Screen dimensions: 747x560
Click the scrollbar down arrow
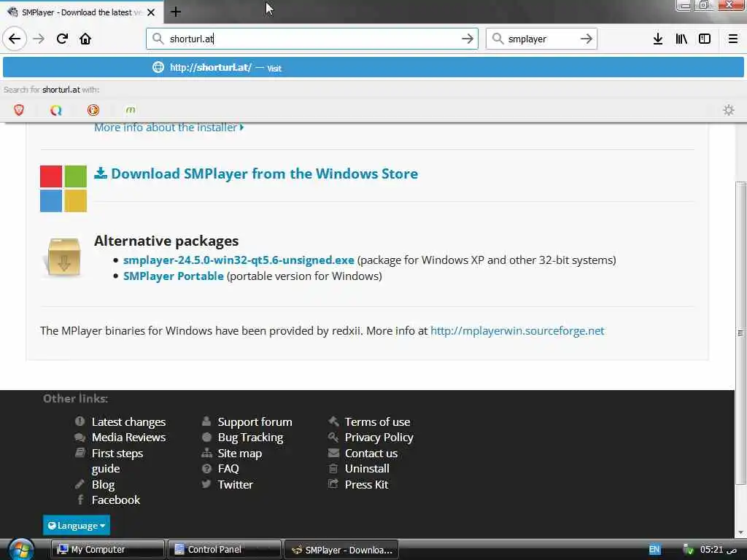pyautogui.click(x=740, y=532)
